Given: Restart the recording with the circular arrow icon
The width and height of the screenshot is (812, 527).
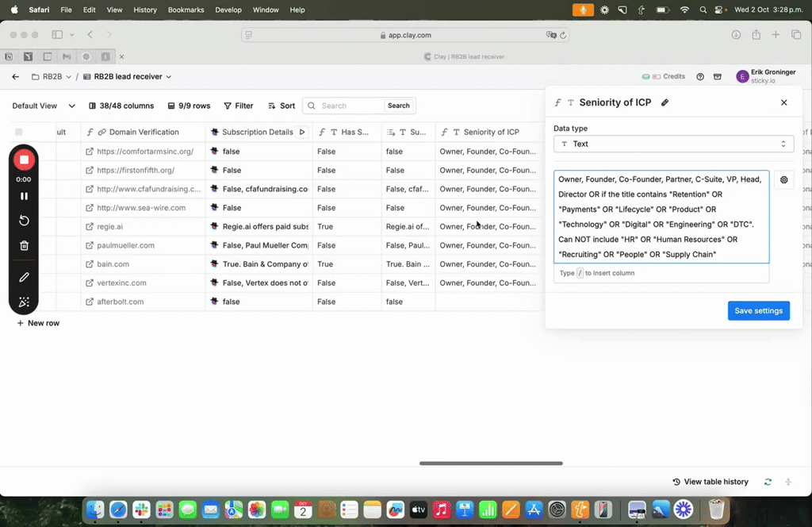Looking at the screenshot, I should (24, 221).
